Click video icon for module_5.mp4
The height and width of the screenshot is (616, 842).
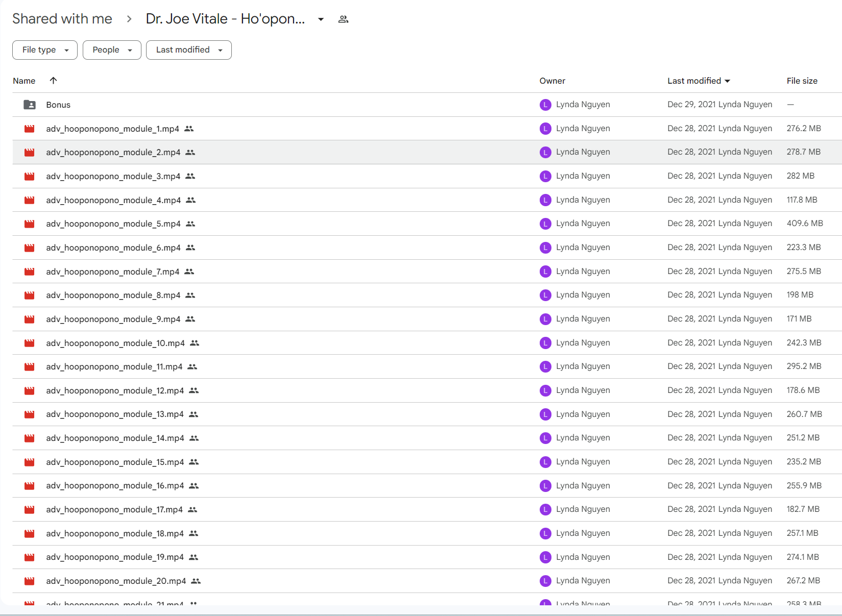(30, 224)
